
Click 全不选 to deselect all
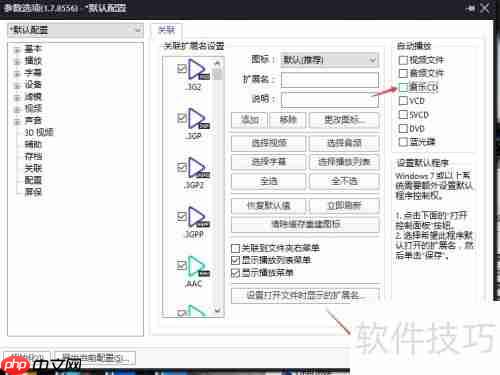click(344, 182)
